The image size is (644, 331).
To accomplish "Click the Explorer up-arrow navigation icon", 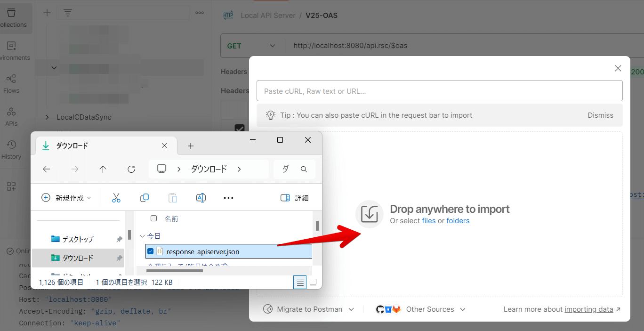I will (103, 169).
